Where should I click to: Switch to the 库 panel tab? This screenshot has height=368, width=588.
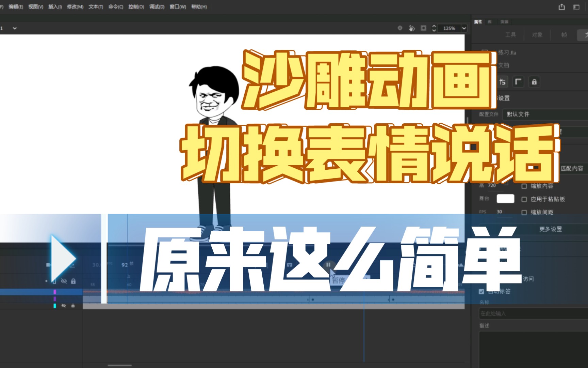point(490,22)
